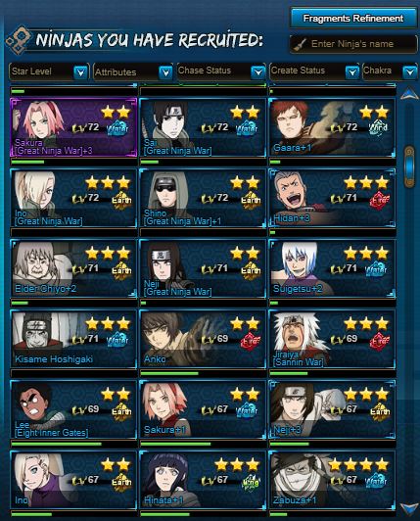The image size is (420, 521).
Task: Click the scroll-down arrow icon below the scrollbar
Action: click(409, 507)
